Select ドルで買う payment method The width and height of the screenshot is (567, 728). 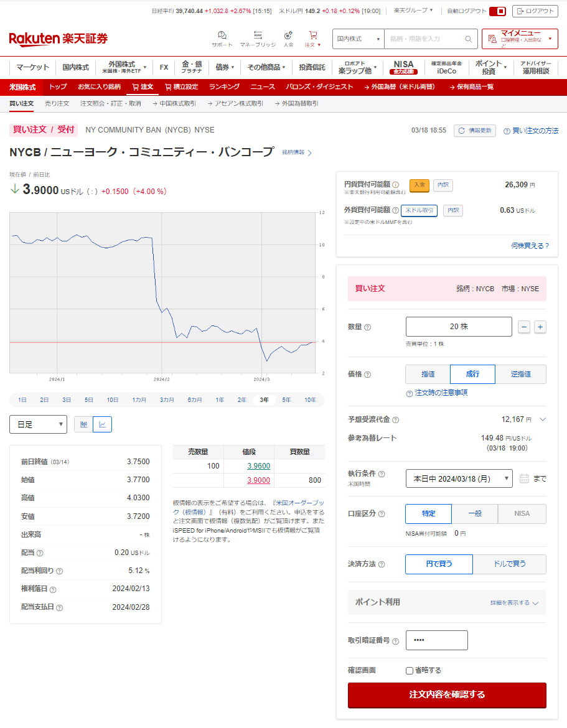coord(509,564)
